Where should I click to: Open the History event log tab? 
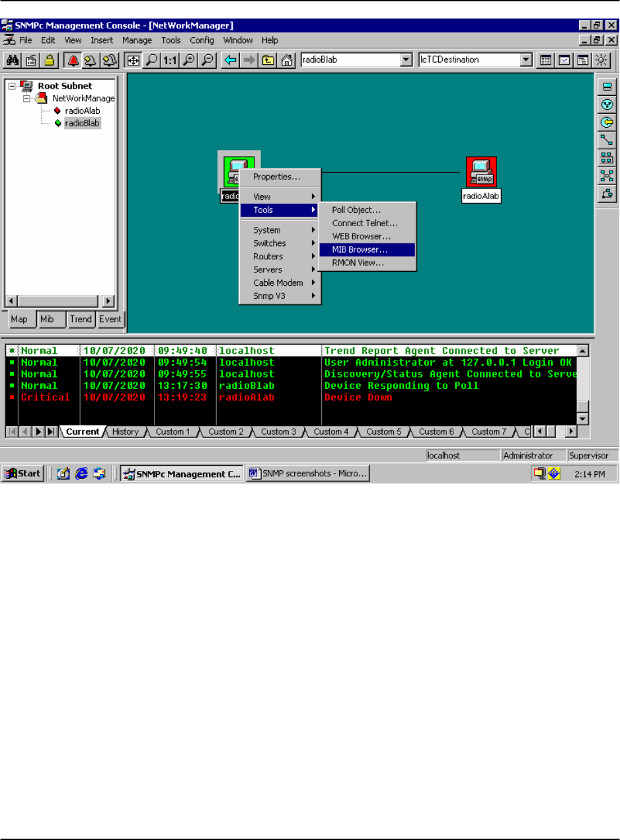point(126,432)
